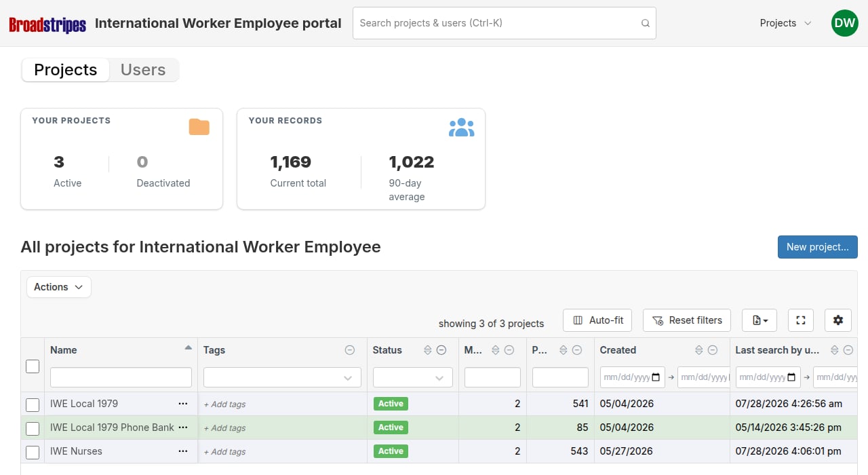
Task: Click 05/27/2026 created date
Action: (x=627, y=451)
